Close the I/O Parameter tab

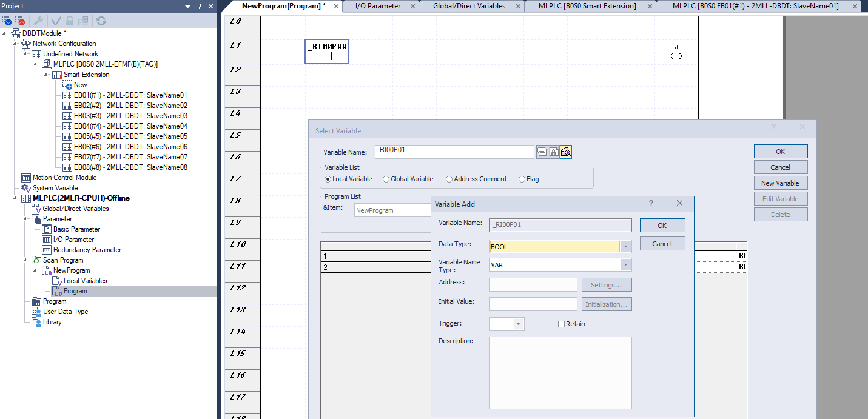(413, 7)
